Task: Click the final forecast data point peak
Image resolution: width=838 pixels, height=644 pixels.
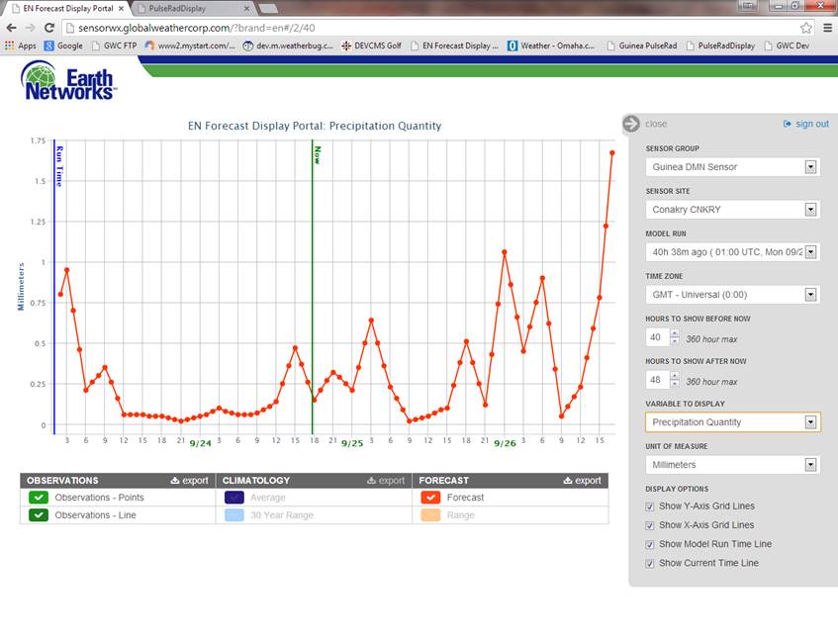Action: (x=612, y=153)
